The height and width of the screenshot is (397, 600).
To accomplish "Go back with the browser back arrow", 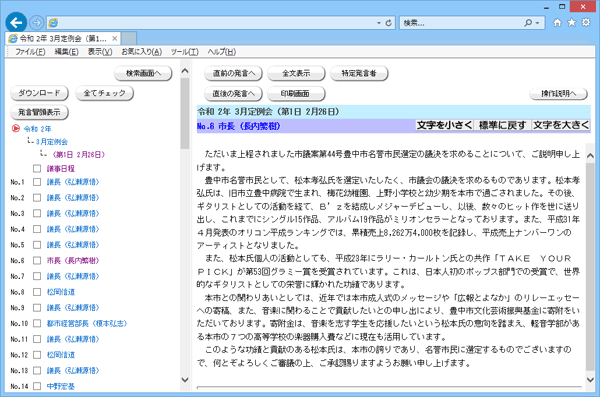I will pyautogui.click(x=16, y=23).
